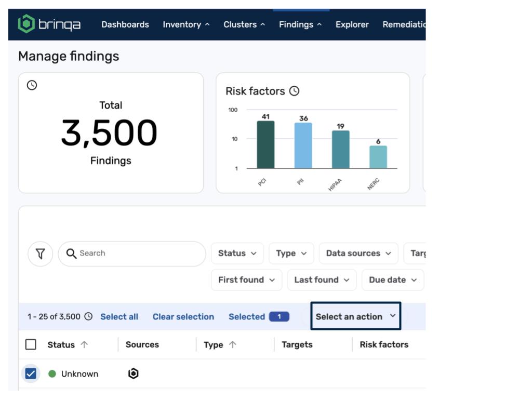The height and width of the screenshot is (399, 532).
Task: Open the Status filter dropdown
Action: click(237, 253)
